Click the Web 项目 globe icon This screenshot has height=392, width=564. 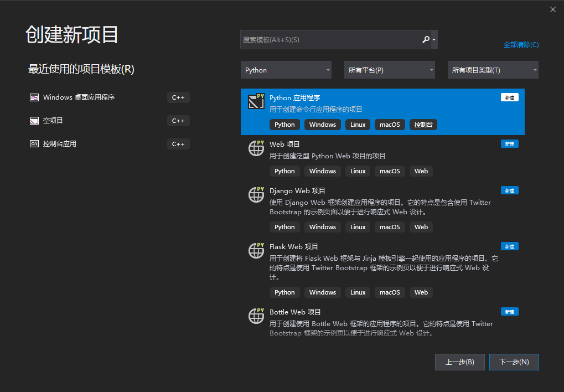tap(256, 148)
